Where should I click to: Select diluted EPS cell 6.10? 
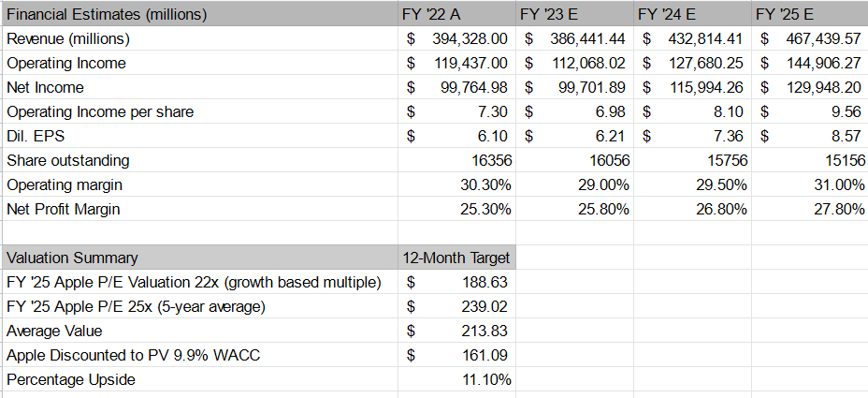coord(456,136)
